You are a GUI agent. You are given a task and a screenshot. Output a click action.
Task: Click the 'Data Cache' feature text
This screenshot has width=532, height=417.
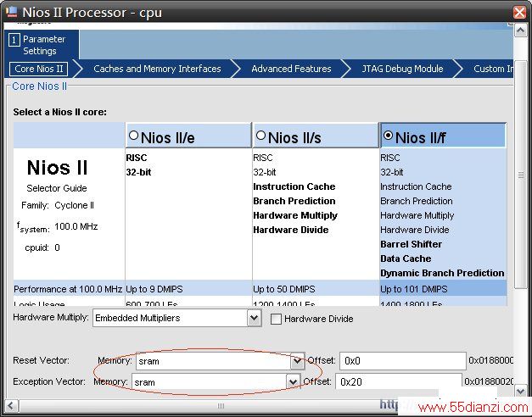point(406,259)
